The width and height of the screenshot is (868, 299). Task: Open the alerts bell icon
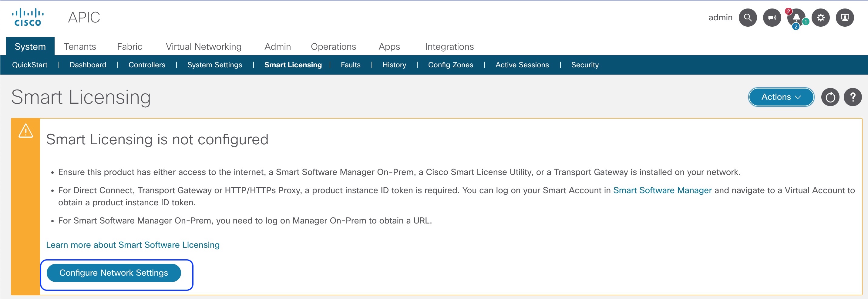[796, 18]
